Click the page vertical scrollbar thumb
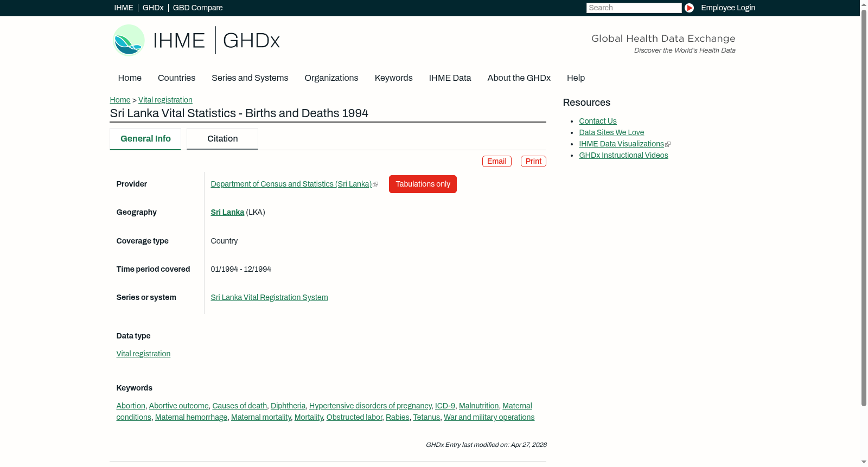 [x=864, y=208]
